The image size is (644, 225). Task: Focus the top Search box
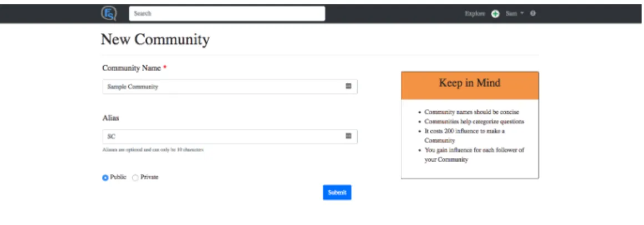tap(227, 13)
